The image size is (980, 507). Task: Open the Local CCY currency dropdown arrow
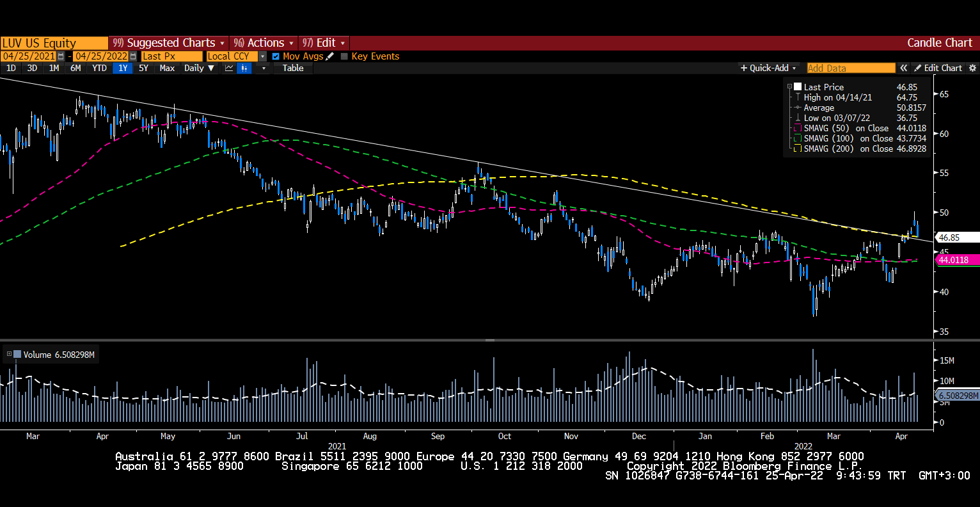tap(262, 56)
